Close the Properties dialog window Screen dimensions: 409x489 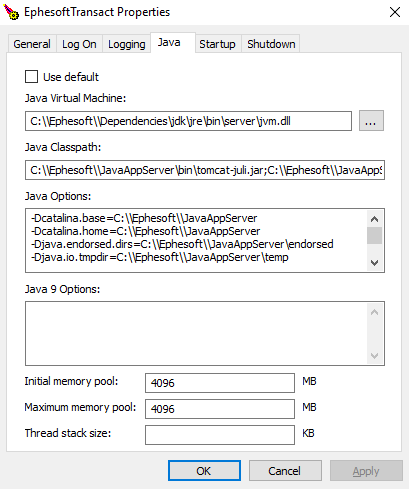pos(395,12)
